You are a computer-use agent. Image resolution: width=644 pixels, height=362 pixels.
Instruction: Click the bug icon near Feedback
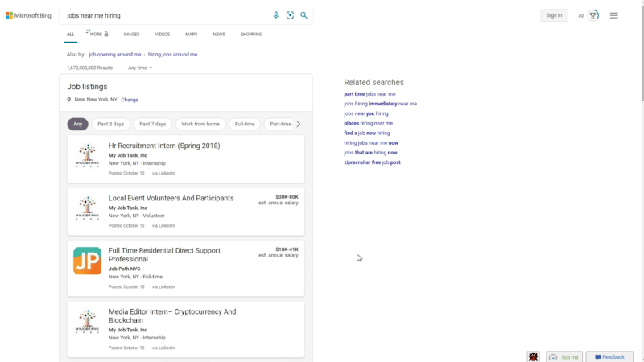tap(533, 356)
